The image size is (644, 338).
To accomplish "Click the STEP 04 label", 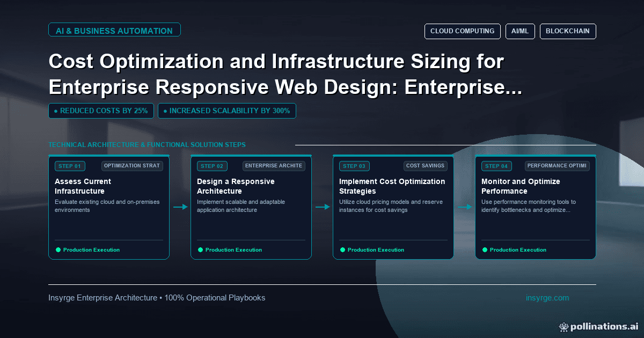I will click(x=496, y=166).
